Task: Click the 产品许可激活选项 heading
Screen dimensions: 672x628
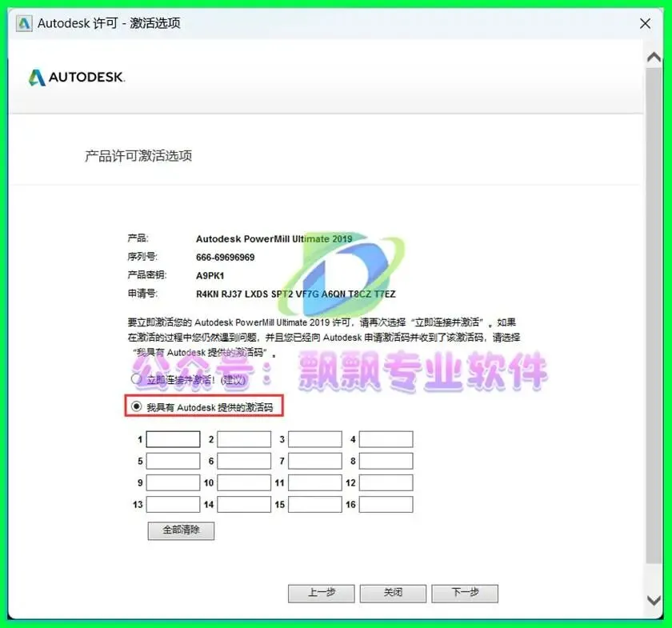Action: (138, 156)
